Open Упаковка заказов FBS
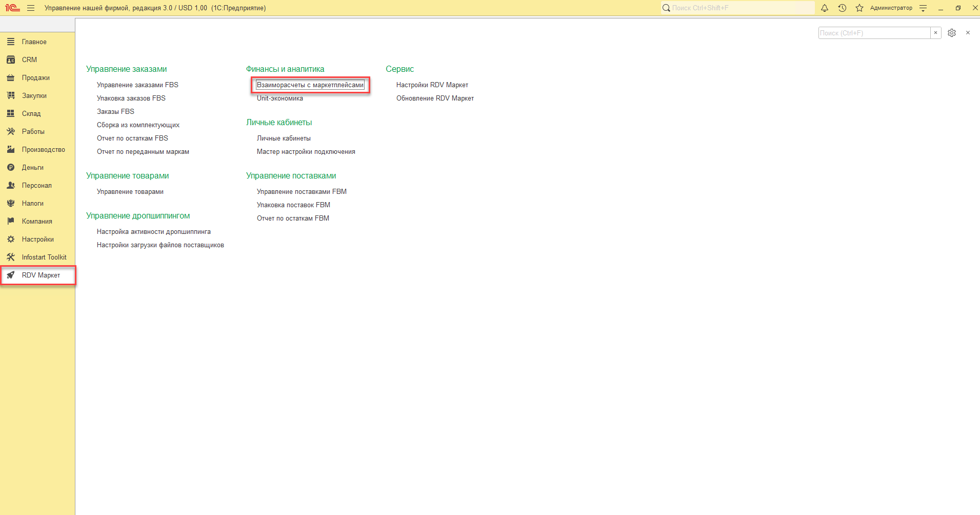 (x=131, y=98)
